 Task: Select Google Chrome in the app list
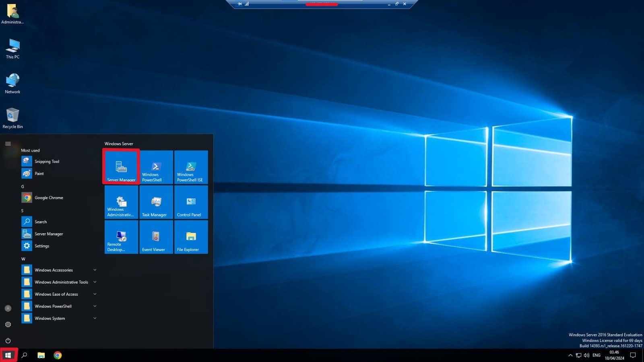click(49, 197)
